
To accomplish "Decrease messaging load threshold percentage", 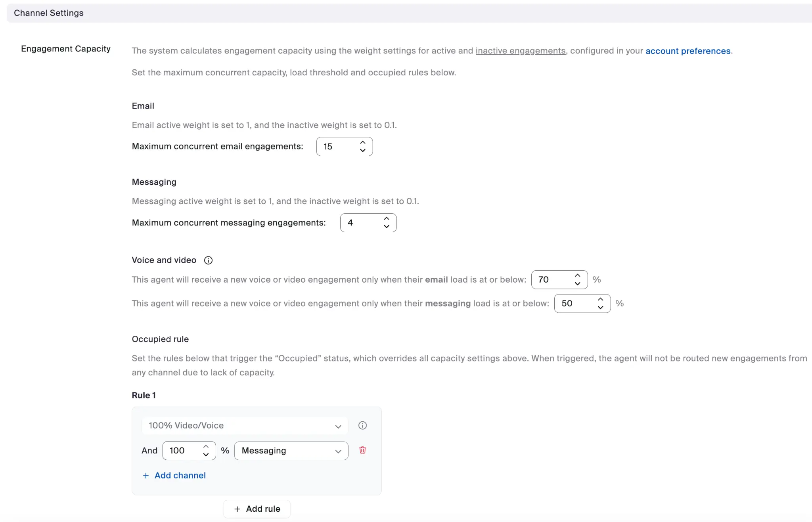I will click(600, 307).
